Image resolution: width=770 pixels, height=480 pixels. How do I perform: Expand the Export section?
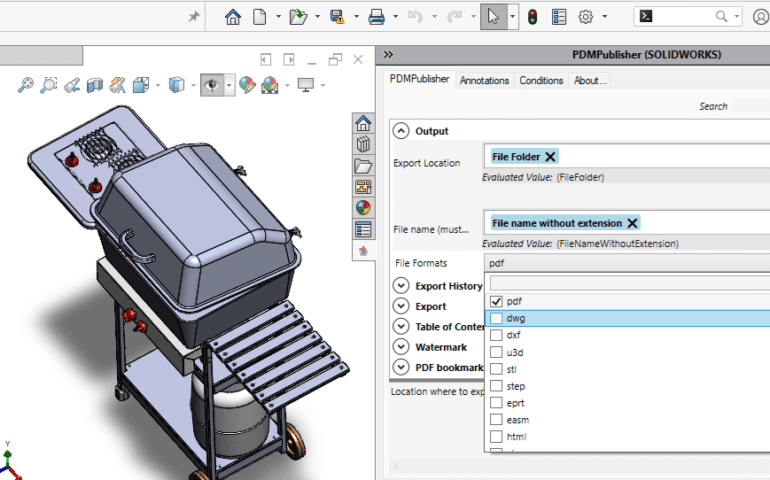click(401, 306)
